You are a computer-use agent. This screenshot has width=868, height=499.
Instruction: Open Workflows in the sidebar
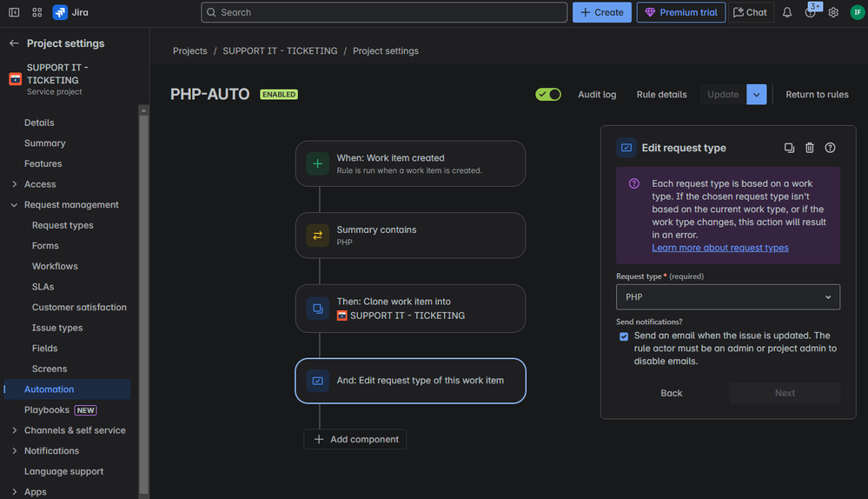pyautogui.click(x=55, y=266)
